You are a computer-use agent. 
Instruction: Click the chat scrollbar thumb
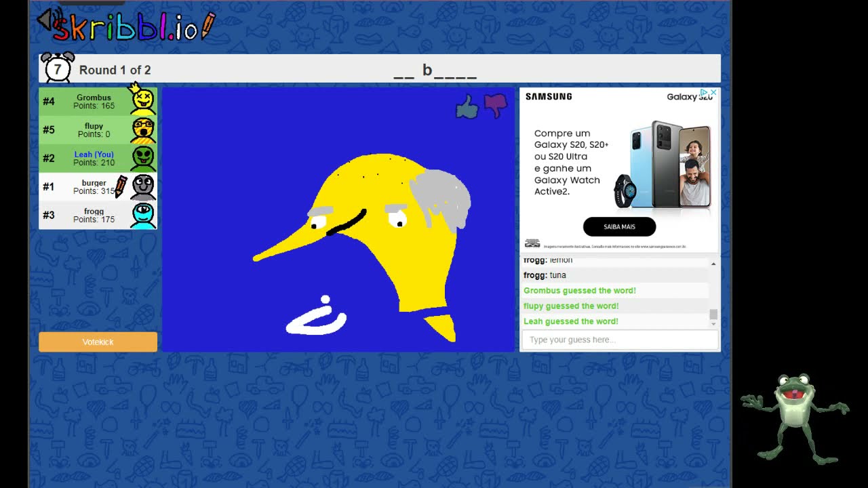713,314
